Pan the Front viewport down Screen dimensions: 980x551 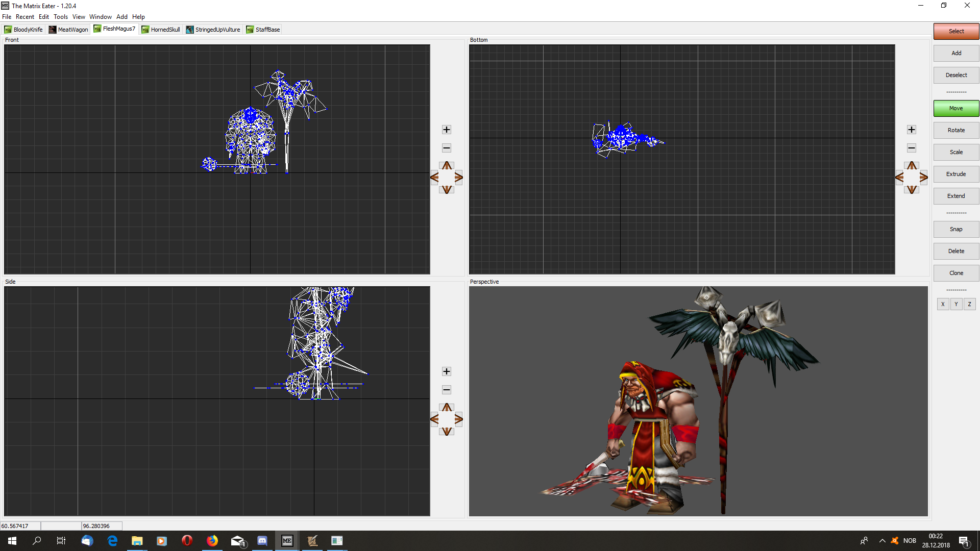(x=447, y=189)
